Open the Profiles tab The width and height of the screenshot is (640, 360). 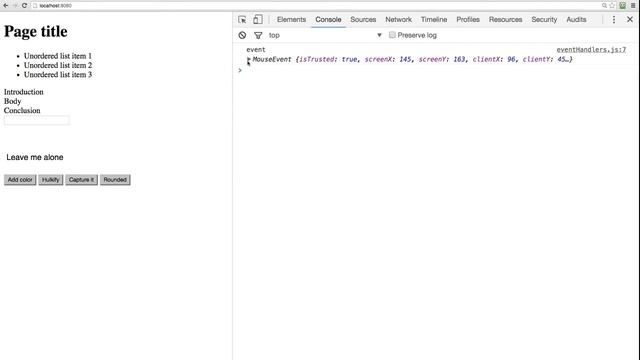click(x=468, y=20)
